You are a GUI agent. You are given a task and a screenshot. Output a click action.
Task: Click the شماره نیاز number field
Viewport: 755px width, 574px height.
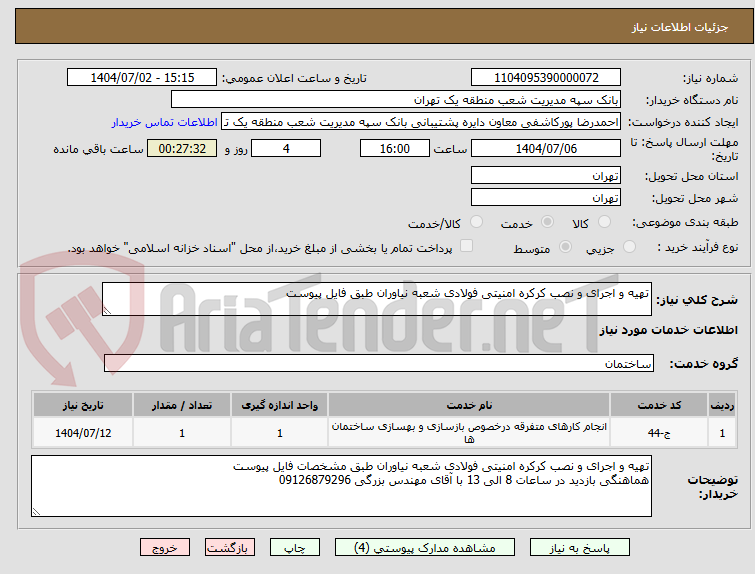coord(546,77)
